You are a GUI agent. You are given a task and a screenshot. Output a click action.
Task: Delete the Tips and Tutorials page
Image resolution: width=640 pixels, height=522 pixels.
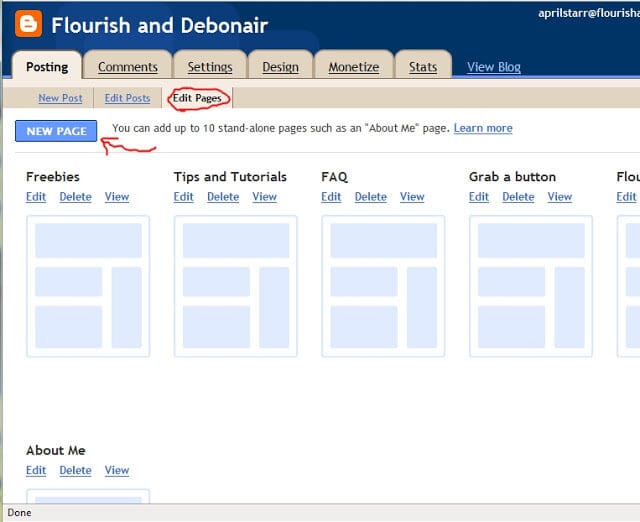223,197
